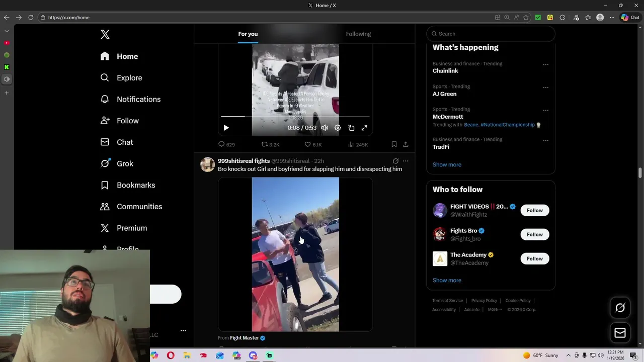Open File Explorer on taskbar

coord(187,355)
